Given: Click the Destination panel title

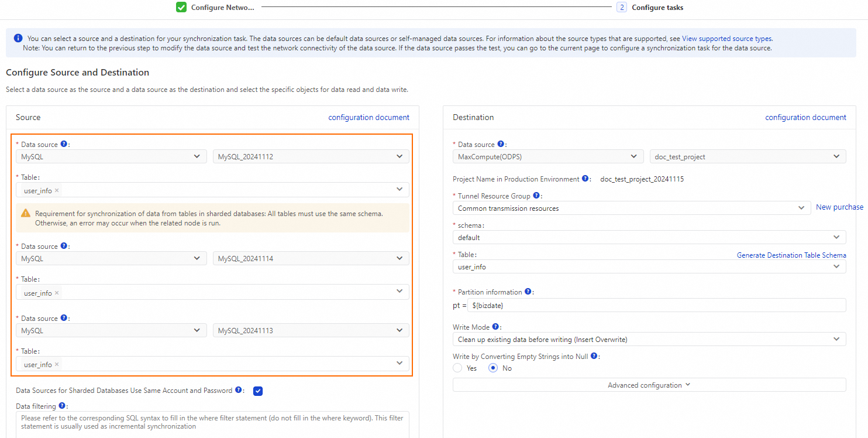Looking at the screenshot, I should pos(473,117).
